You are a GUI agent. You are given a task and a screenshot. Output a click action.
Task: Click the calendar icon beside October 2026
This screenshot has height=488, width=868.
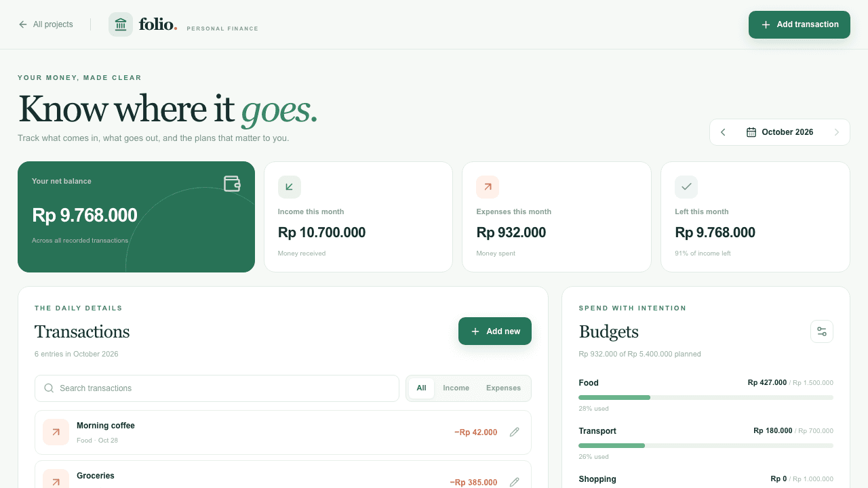pyautogui.click(x=751, y=132)
